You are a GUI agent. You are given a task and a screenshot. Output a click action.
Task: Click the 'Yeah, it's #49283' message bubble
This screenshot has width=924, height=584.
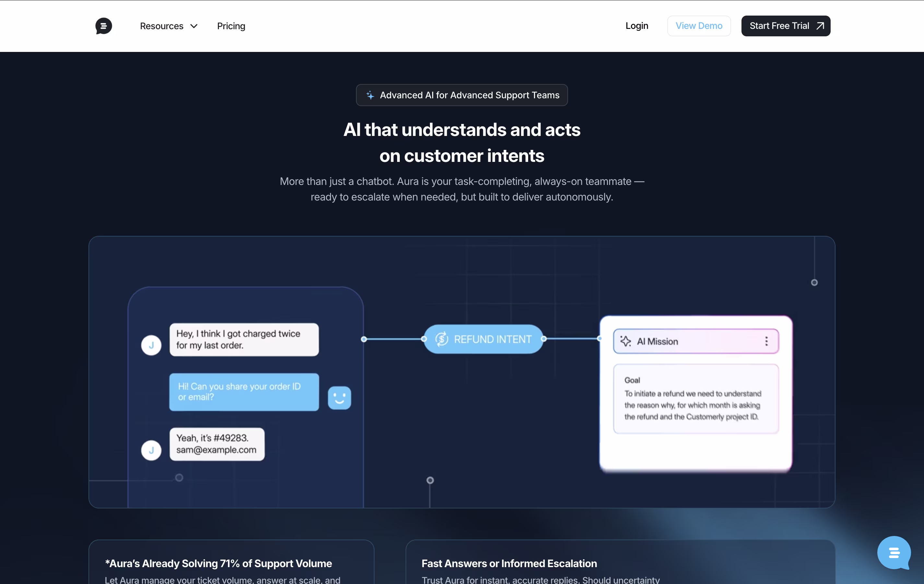(x=217, y=444)
